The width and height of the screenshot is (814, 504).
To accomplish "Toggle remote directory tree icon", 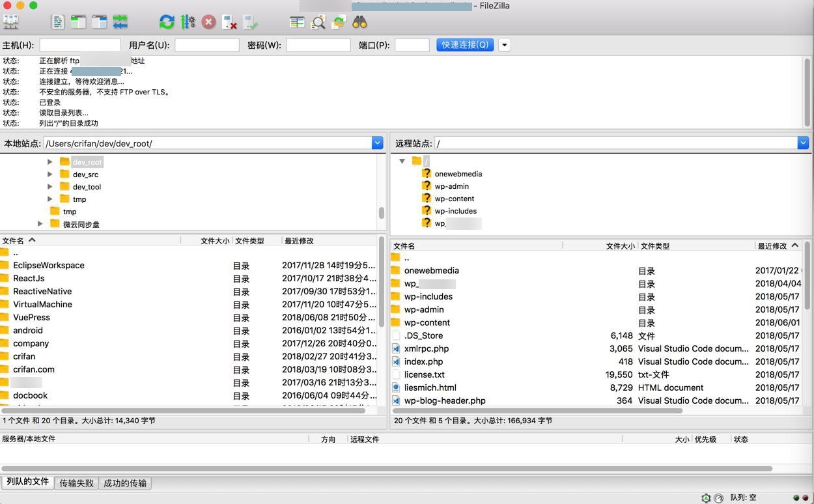I will coord(99,22).
